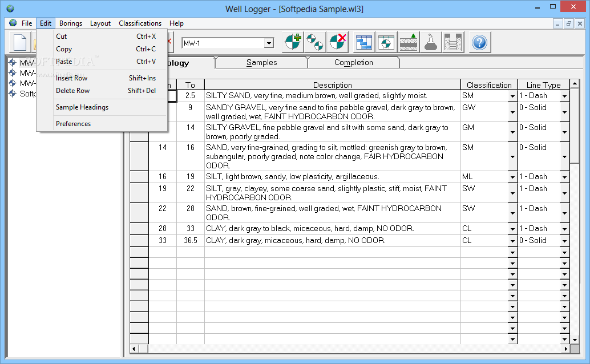
Task: Click the 'CLAY, dark gray to black' description
Action: [332, 229]
